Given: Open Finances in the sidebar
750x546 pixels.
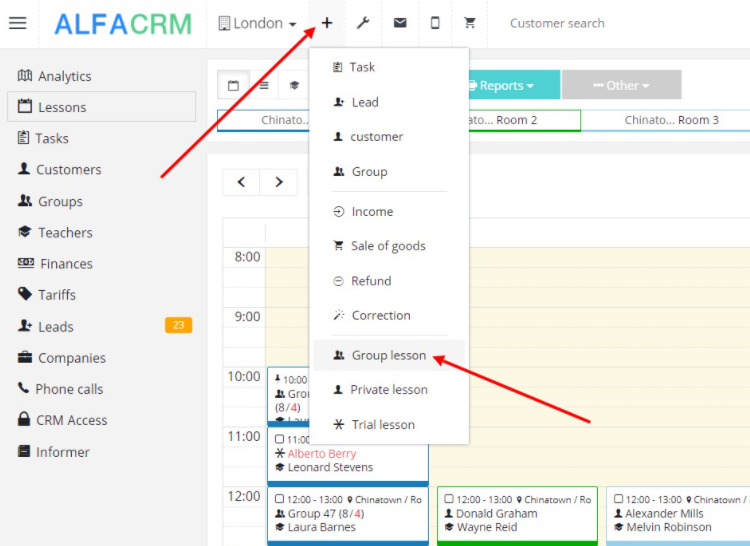Looking at the screenshot, I should (55, 263).
